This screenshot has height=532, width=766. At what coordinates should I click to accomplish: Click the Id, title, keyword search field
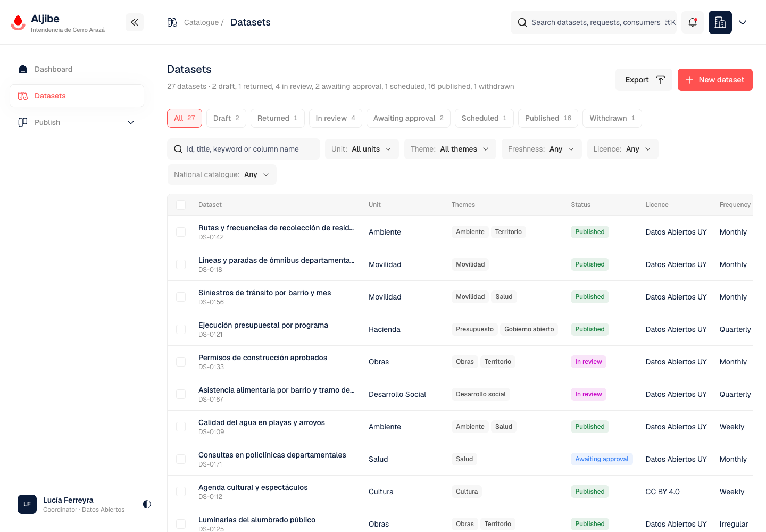coord(244,149)
